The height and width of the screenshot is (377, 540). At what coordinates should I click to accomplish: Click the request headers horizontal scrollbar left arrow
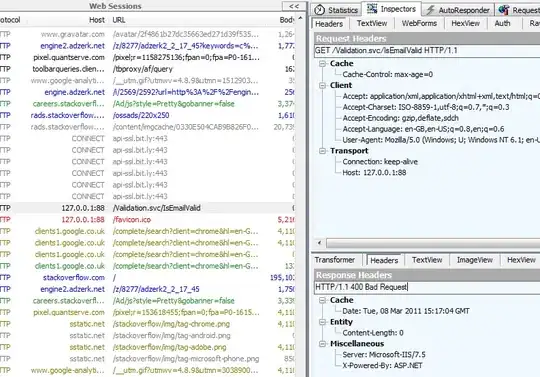point(319,243)
